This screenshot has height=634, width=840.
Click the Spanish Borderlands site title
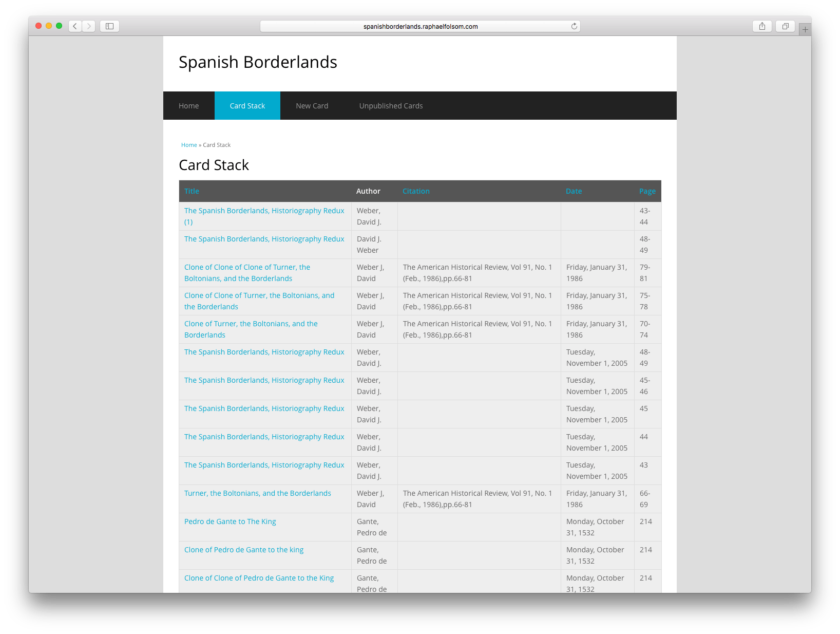coord(258,62)
